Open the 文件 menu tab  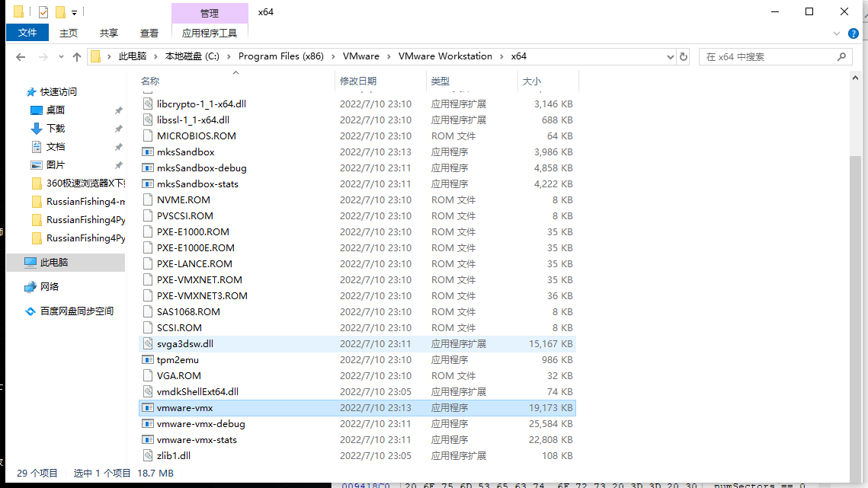(x=27, y=33)
